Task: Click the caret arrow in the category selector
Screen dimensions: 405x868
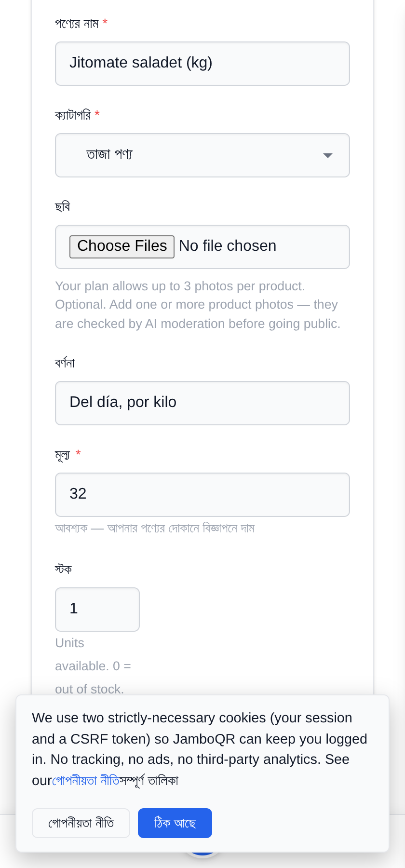Action: [x=328, y=155]
